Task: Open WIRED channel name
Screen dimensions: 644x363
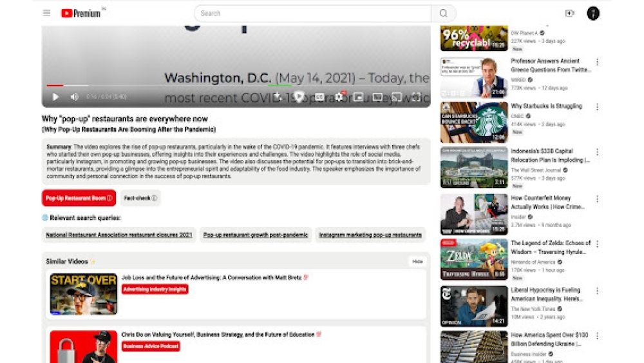Action: (x=518, y=80)
